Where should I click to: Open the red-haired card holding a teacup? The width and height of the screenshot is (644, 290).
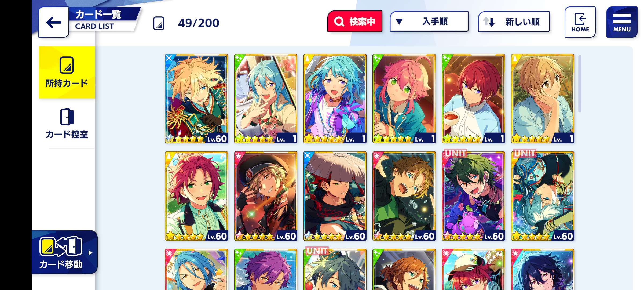pos(473,99)
